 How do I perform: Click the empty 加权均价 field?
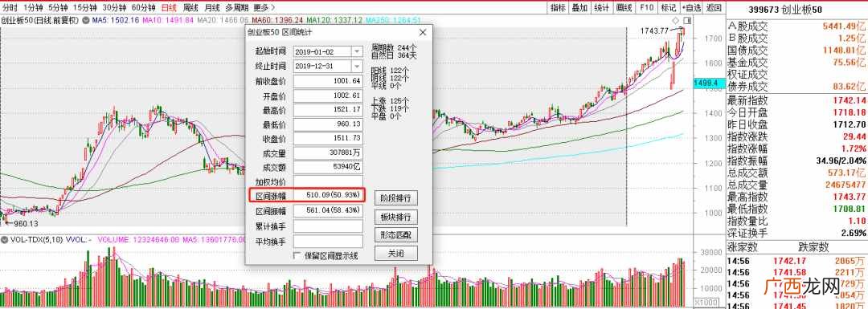(328, 182)
